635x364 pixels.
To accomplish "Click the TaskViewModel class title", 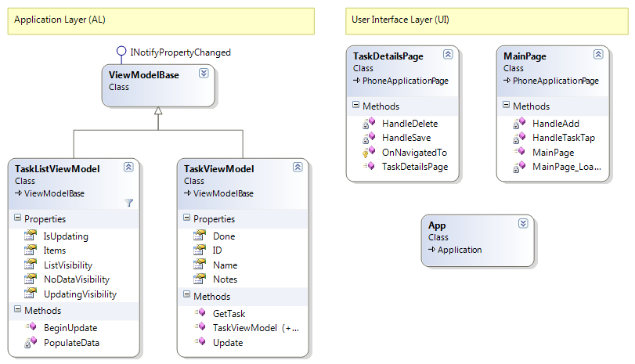I will [x=219, y=168].
